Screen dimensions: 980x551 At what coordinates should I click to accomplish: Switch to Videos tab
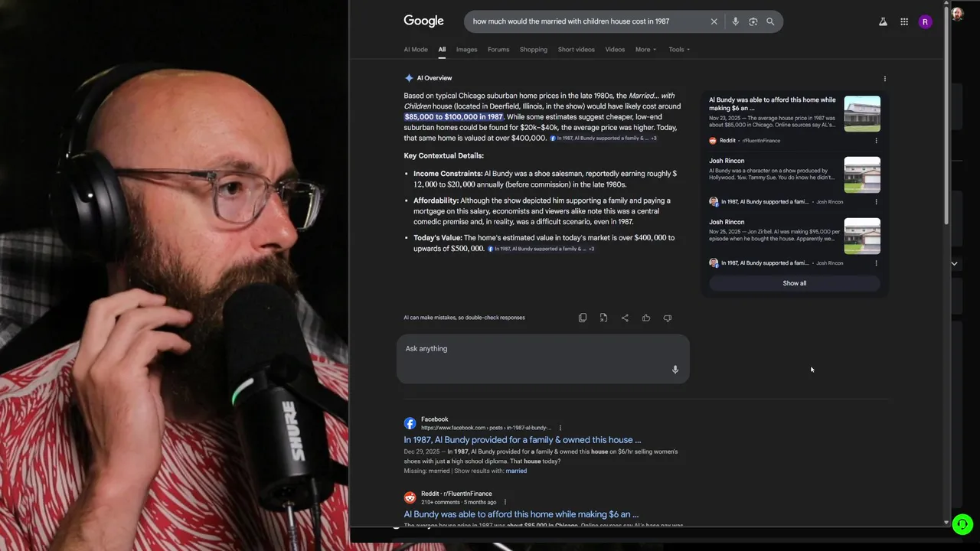click(x=615, y=50)
